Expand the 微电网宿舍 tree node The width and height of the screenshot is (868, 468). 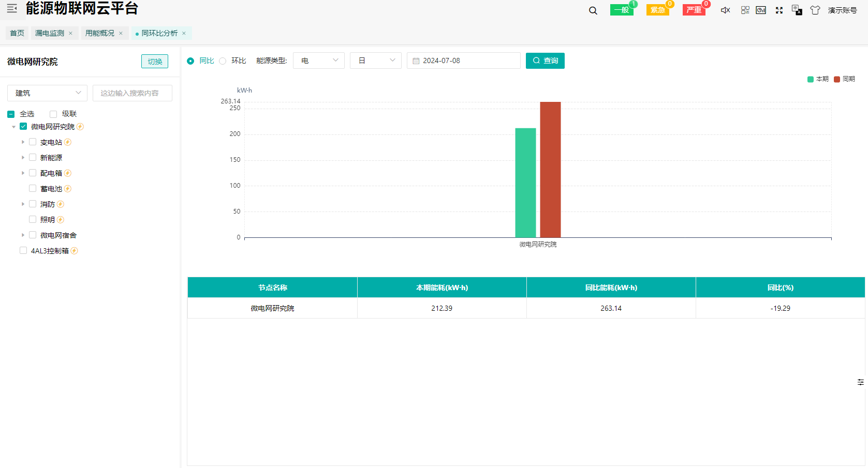point(23,235)
